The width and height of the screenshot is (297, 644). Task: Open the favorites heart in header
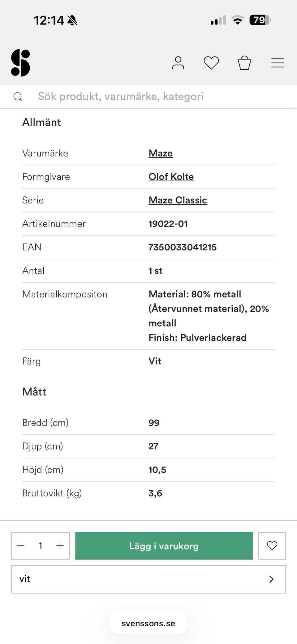click(211, 63)
